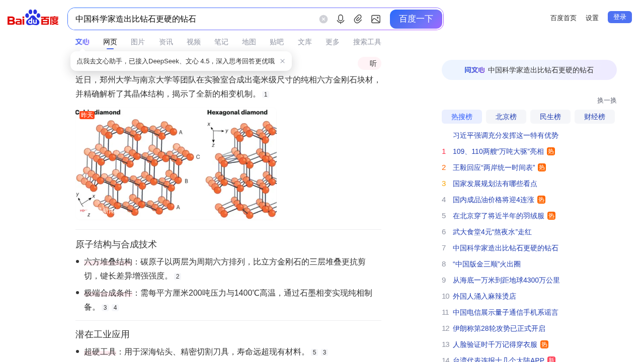Select the 财经榜 ranking tab
644x362 pixels.
pos(594,117)
